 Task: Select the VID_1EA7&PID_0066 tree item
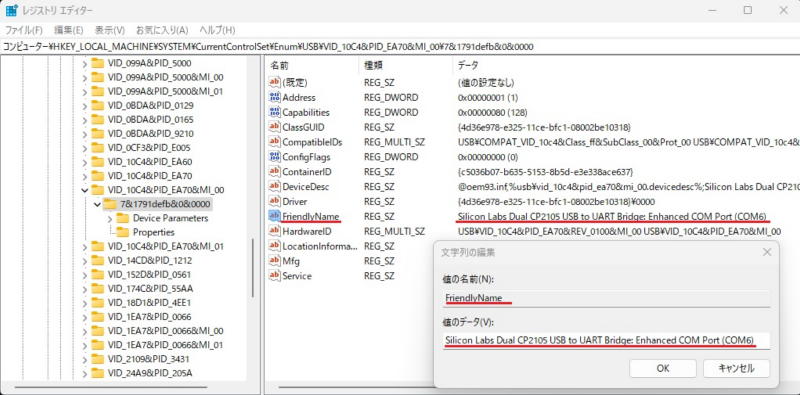(149, 316)
